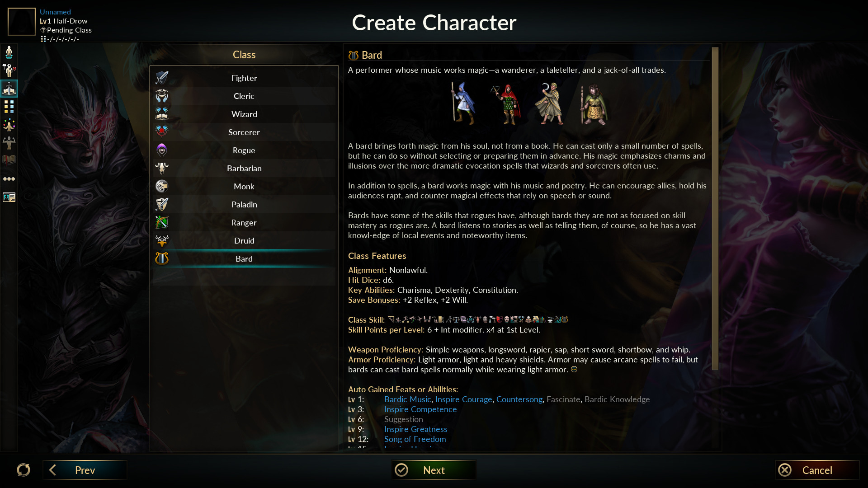Viewport: 868px width, 488px height.
Task: Click the reset circular arrow icon
Action: 24,470
